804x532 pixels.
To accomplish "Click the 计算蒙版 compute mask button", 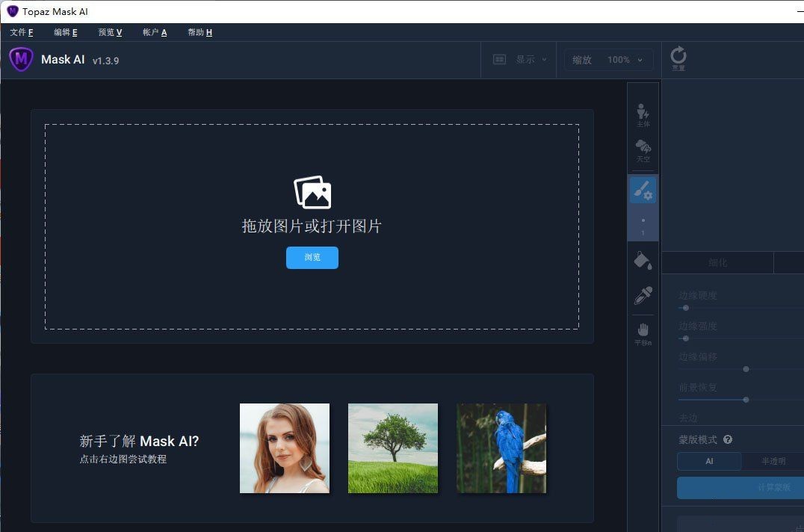I will click(x=740, y=487).
